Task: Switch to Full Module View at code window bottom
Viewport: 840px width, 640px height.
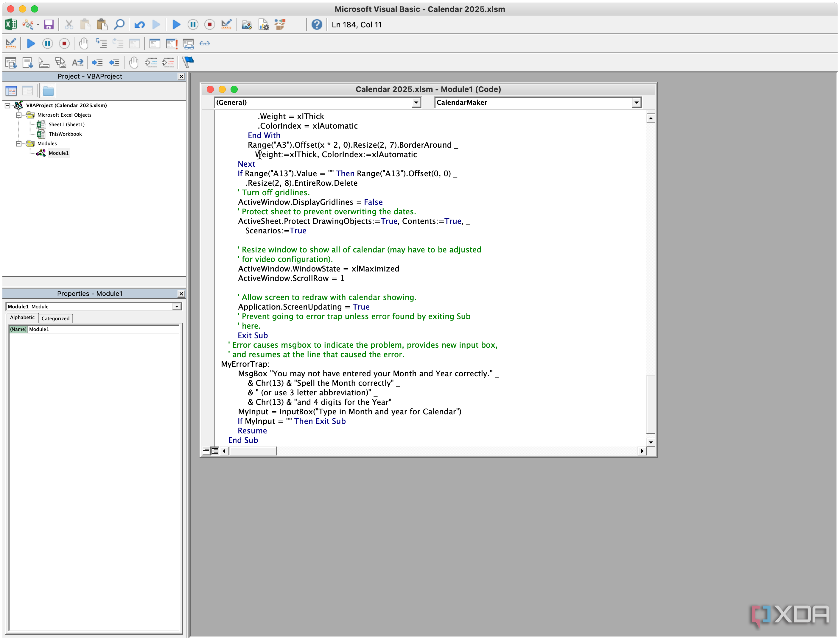Action: (215, 451)
